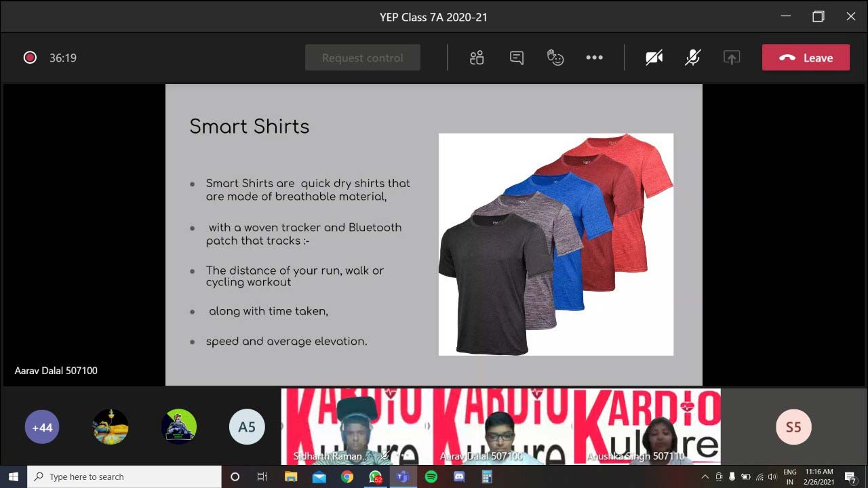Select the S5 participant avatar

pyautogui.click(x=793, y=427)
